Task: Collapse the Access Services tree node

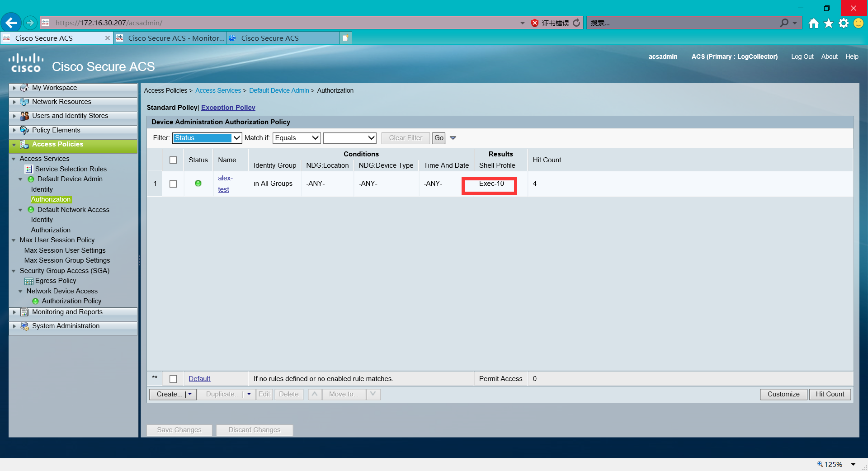Action: tap(14, 159)
